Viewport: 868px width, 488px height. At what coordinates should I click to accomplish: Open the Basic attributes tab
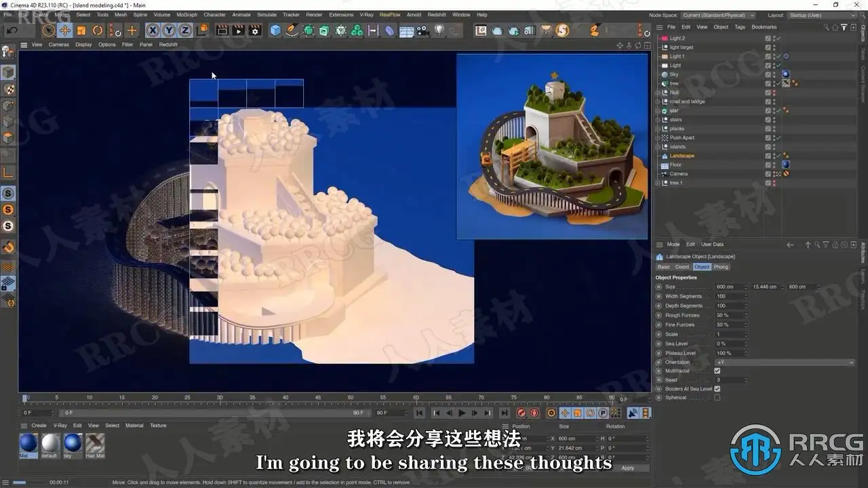click(664, 267)
